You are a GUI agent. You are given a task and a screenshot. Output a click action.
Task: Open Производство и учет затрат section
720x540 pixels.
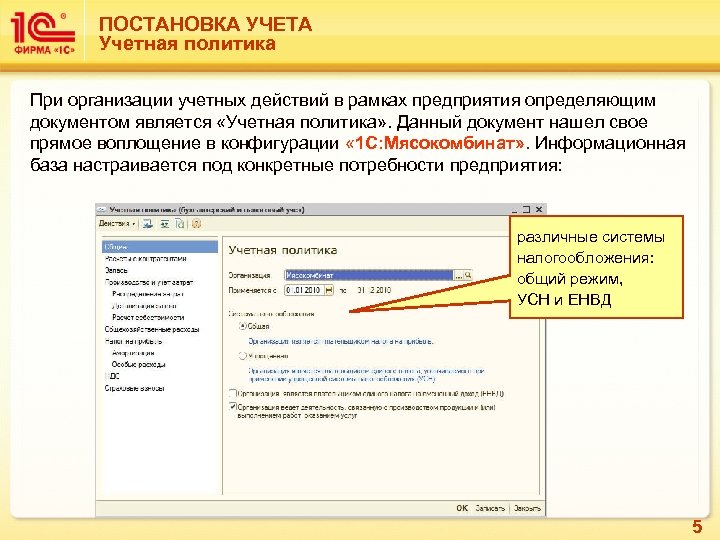149,282
